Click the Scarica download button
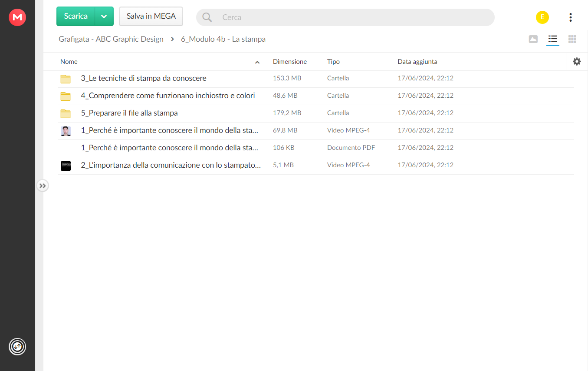This screenshot has width=588, height=371. point(76,17)
